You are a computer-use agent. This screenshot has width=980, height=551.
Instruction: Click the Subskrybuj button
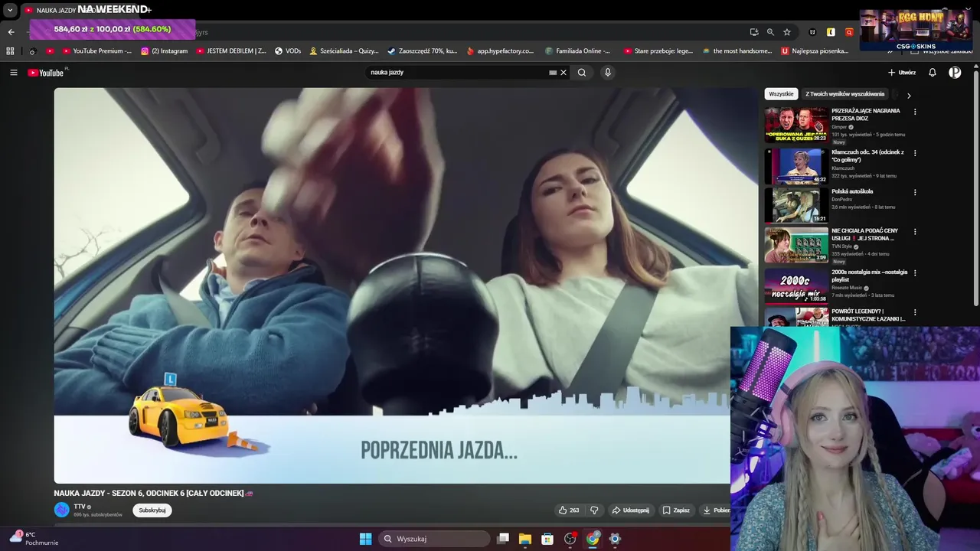pos(152,510)
